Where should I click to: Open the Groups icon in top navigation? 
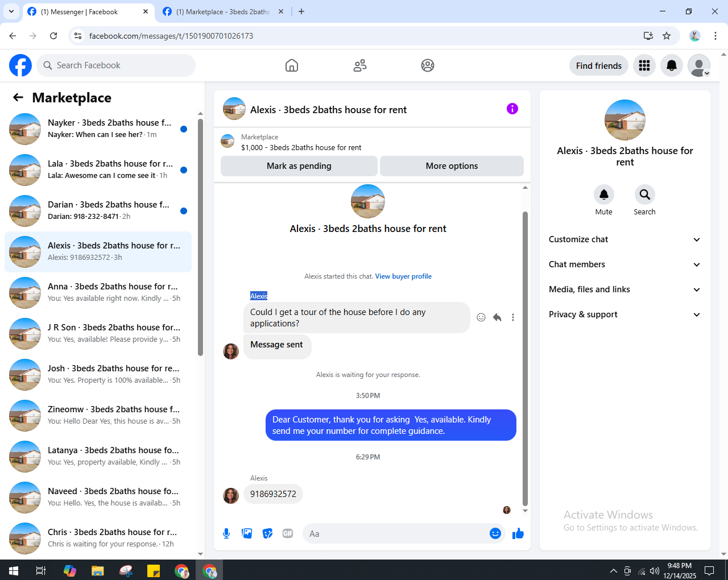pyautogui.click(x=428, y=65)
